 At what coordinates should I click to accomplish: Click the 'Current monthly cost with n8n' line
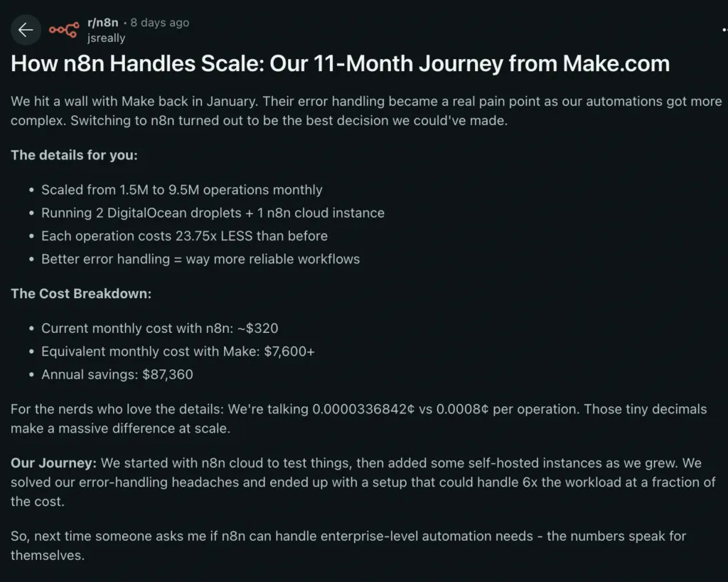click(x=160, y=329)
